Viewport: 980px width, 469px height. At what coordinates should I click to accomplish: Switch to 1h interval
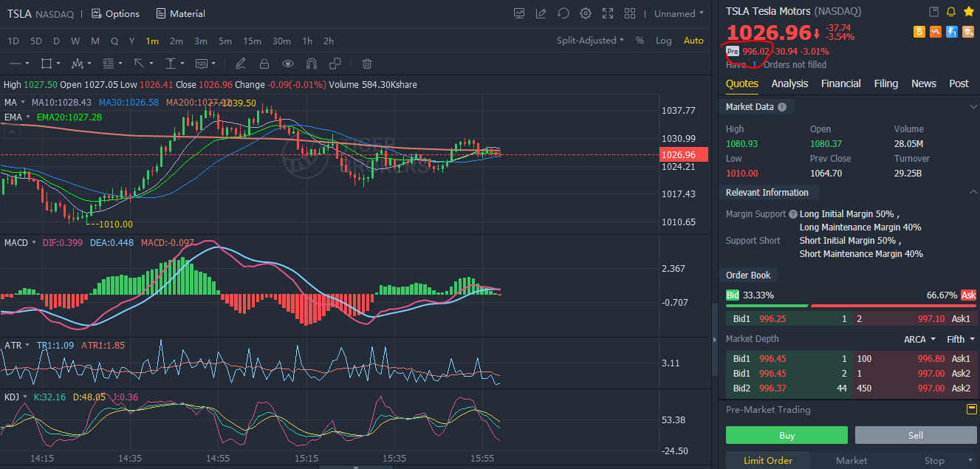[x=307, y=41]
